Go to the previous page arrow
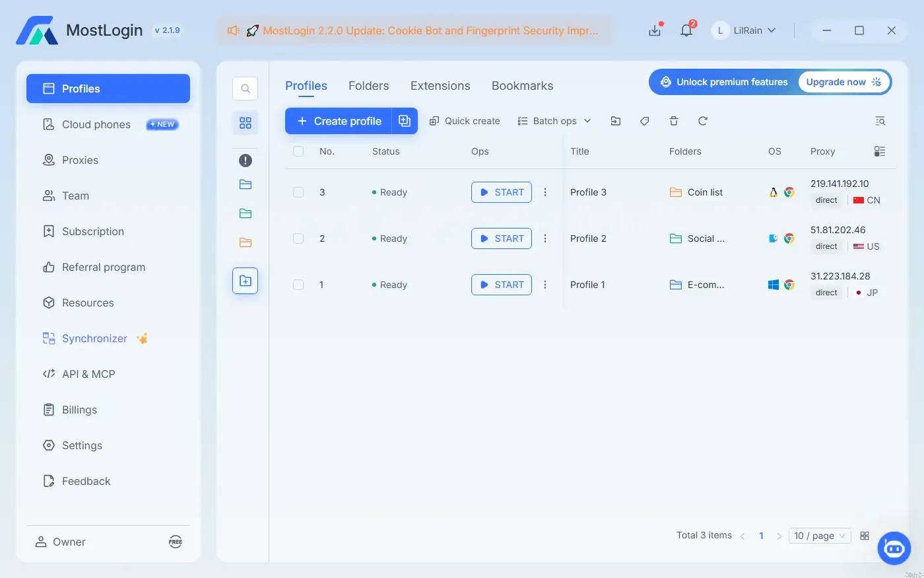 point(742,536)
